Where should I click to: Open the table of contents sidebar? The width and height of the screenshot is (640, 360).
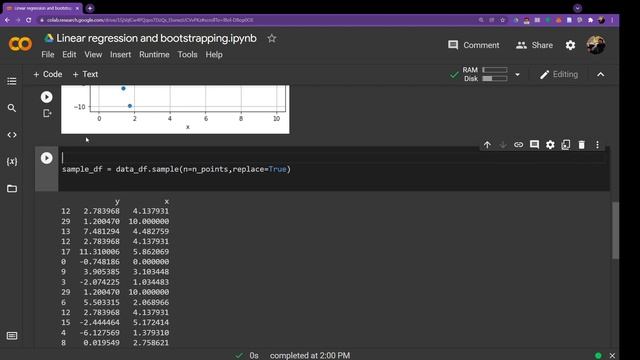(x=12, y=81)
